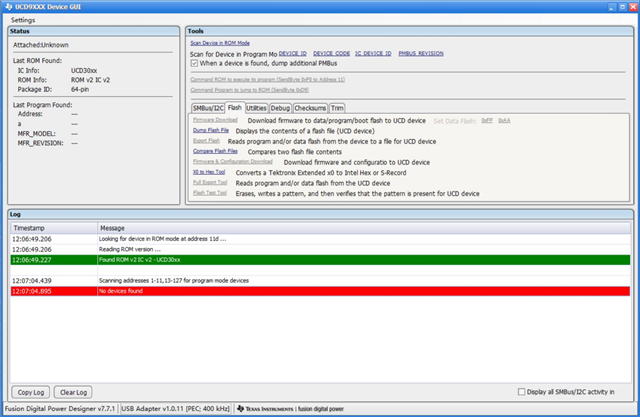Open the X0 to Hex Tool link

point(209,172)
